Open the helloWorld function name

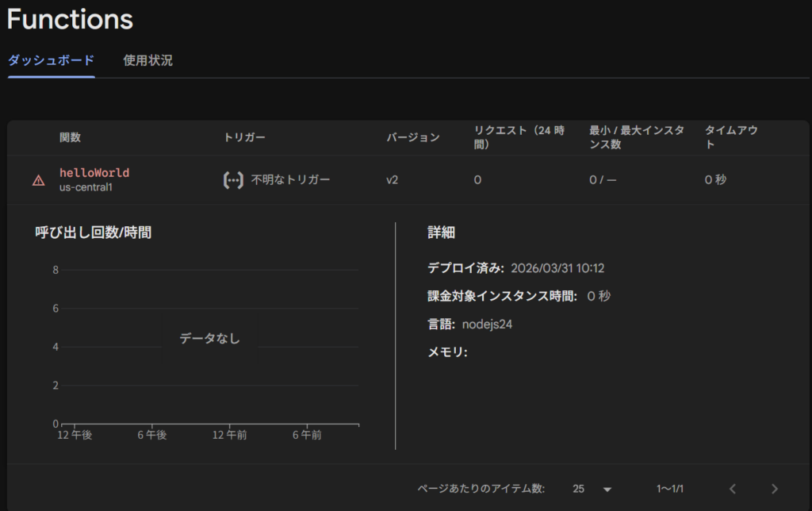[x=94, y=172]
